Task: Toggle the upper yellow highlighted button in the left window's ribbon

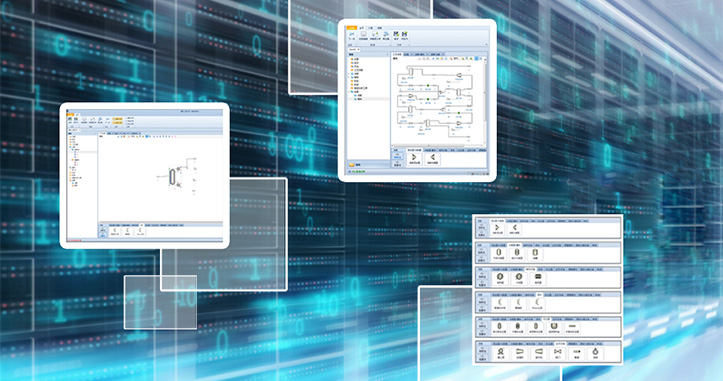Action: click(x=118, y=119)
